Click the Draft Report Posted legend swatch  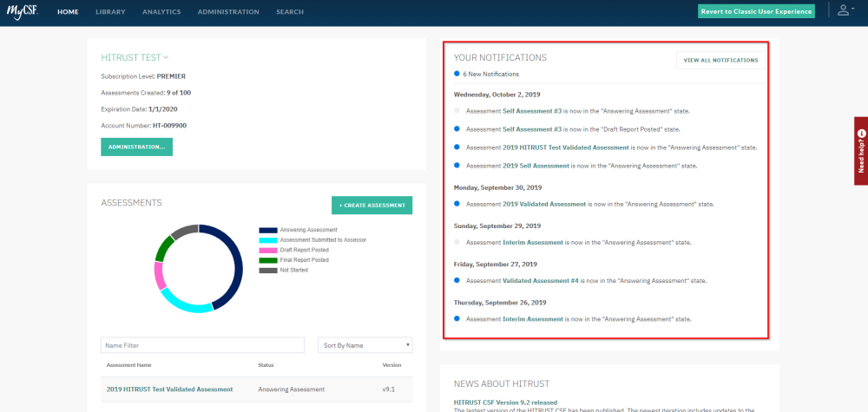[268, 250]
